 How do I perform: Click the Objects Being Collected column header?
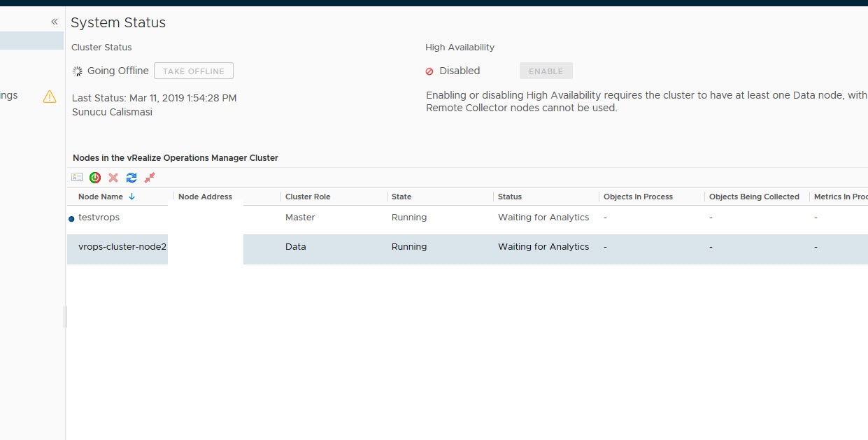(x=754, y=197)
